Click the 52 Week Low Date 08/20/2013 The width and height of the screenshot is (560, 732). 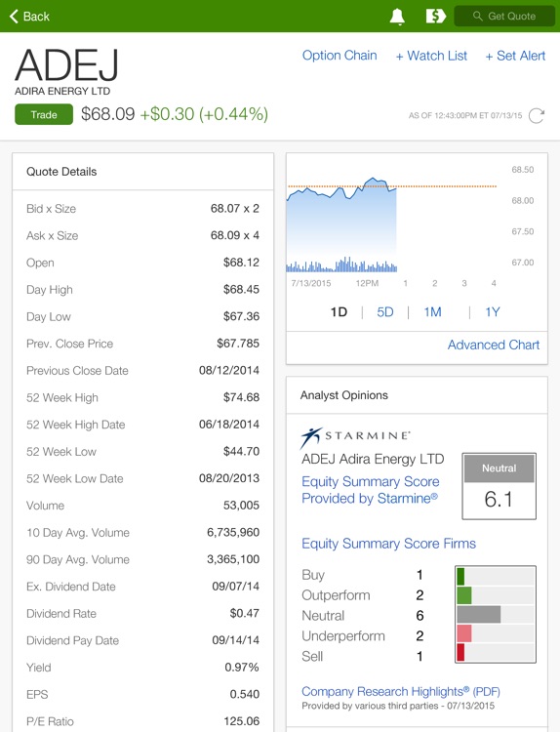pos(229,478)
